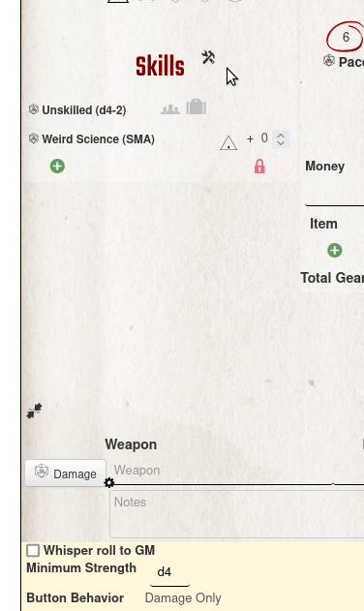Screen dimensions: 364x611
Task: Click the weapon Notes text area
Action: pyautogui.click(x=237, y=514)
